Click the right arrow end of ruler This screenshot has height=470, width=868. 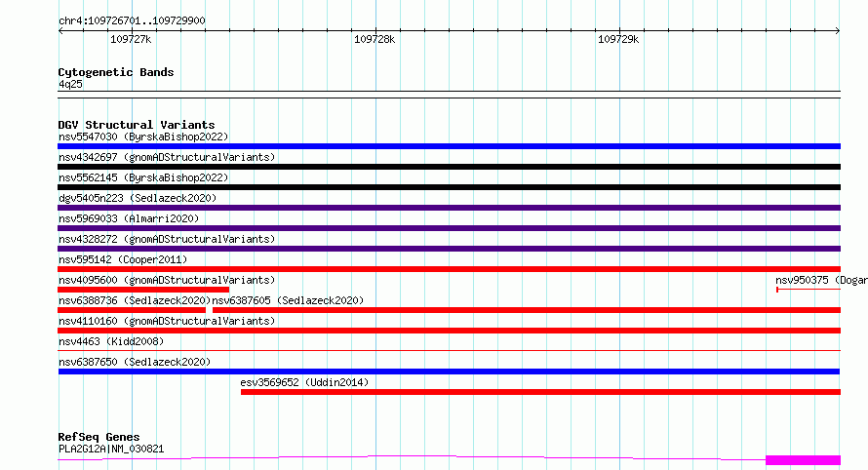(x=838, y=31)
